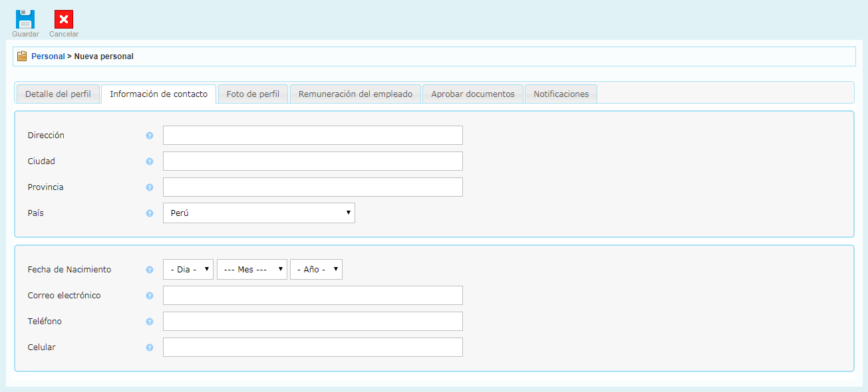Click into the Correo electrónico input field

[x=313, y=296]
